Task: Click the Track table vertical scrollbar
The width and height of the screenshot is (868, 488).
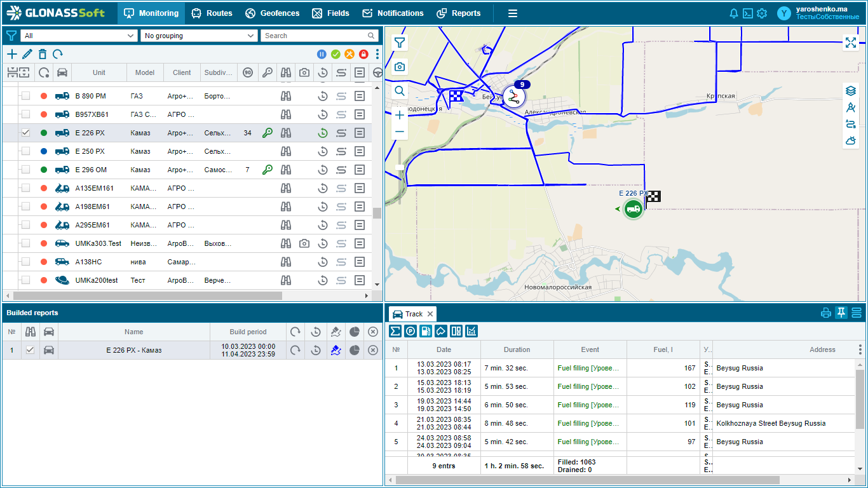Action: [x=860, y=399]
